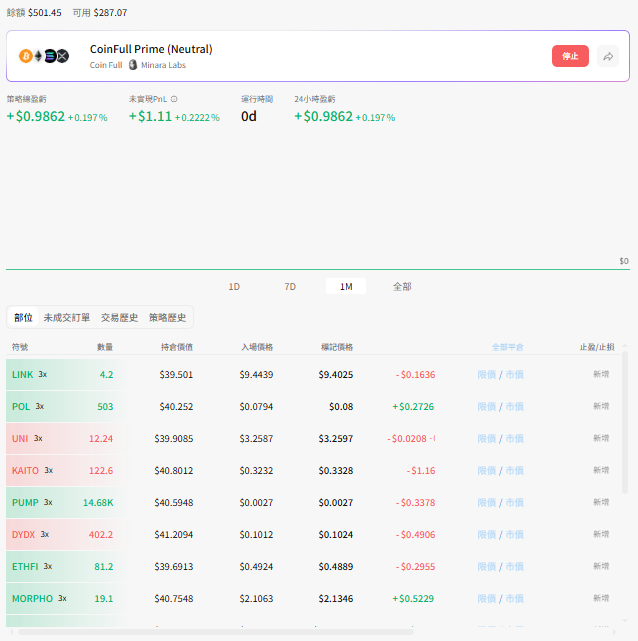The height and width of the screenshot is (641, 638).
Task: Click 新增 in the MORPHO row
Action: click(601, 598)
